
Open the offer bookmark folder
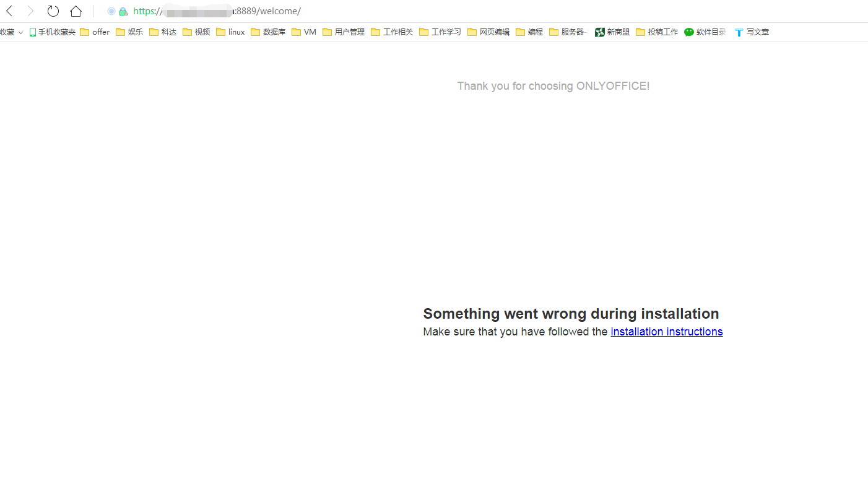click(x=95, y=32)
